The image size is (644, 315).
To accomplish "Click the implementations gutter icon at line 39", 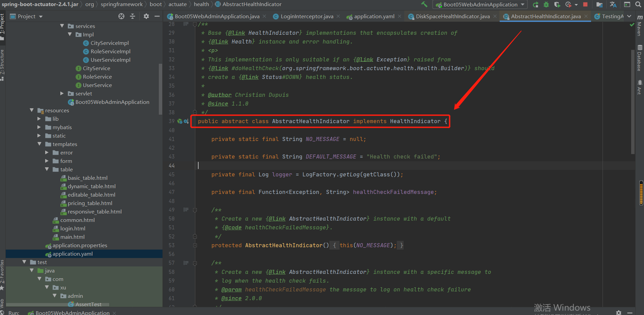I will click(186, 121).
